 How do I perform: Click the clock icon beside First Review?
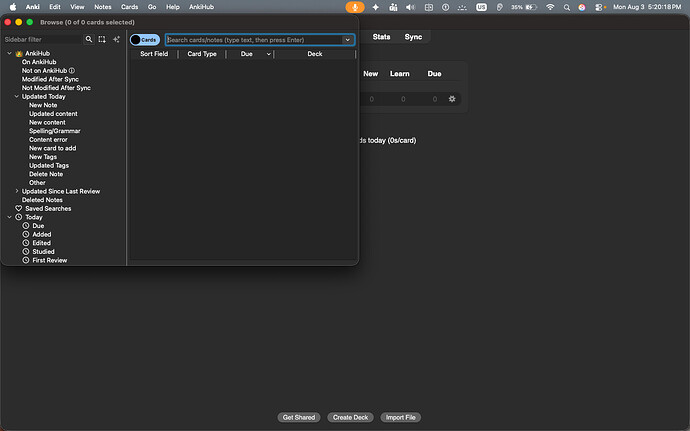(x=26, y=260)
